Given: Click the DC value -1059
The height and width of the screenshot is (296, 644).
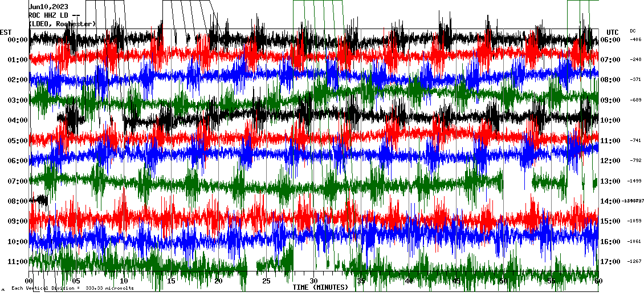Looking at the screenshot, I should [x=634, y=221].
